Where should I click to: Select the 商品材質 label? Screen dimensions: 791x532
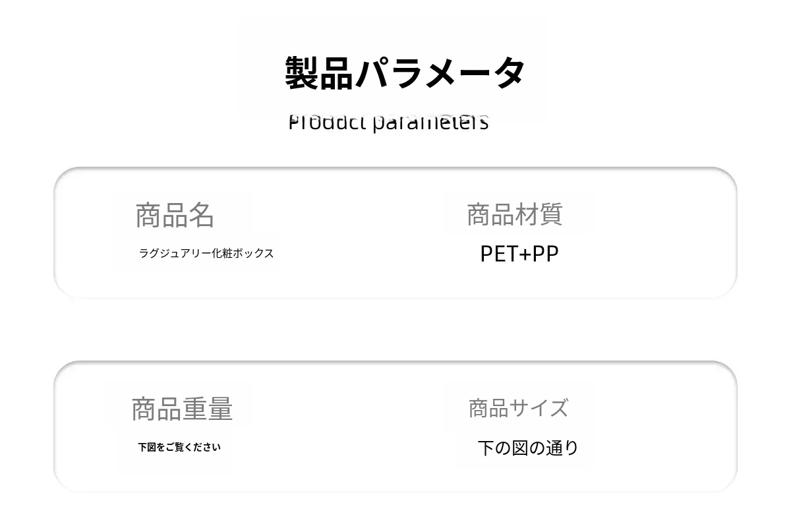pyautogui.click(x=514, y=215)
